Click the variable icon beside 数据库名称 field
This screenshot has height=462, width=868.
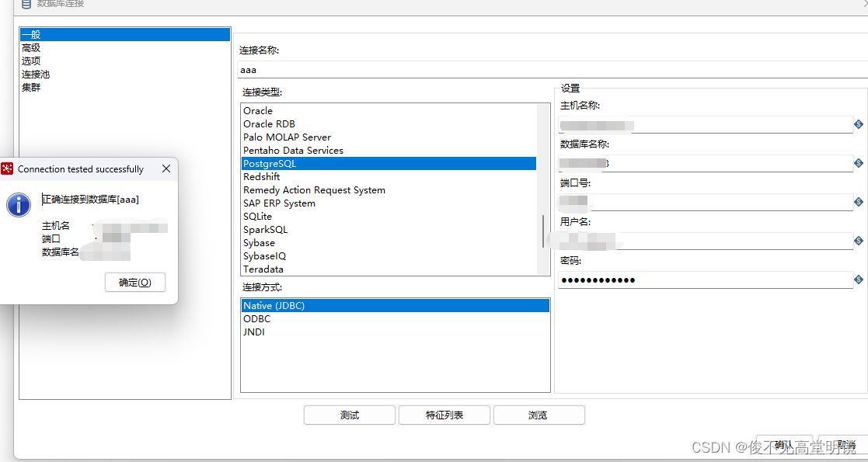point(858,163)
